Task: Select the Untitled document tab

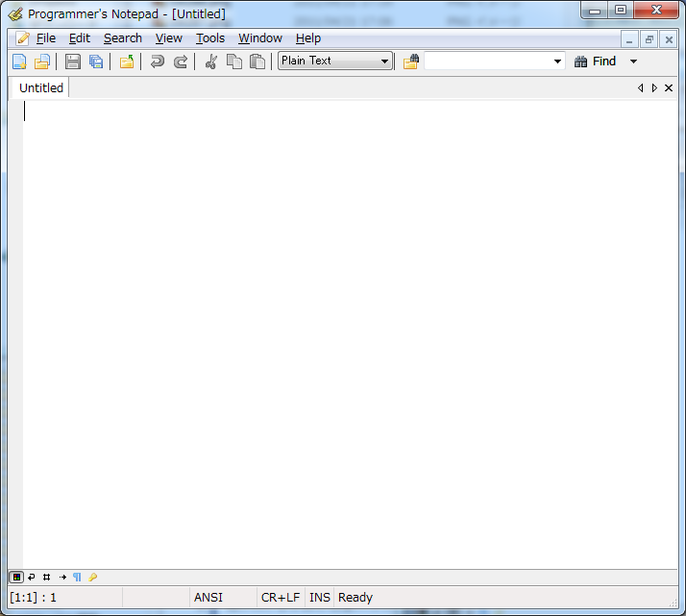Action: click(x=41, y=88)
